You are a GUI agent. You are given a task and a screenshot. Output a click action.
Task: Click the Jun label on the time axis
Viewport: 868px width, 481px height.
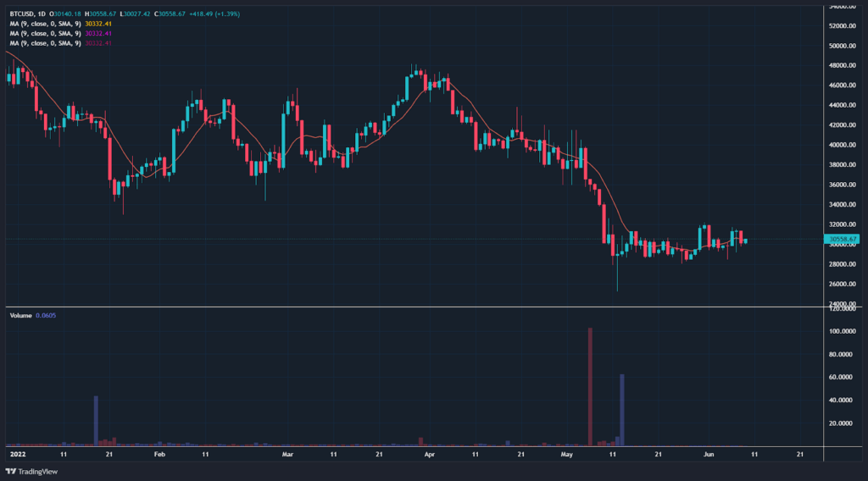[x=709, y=455]
